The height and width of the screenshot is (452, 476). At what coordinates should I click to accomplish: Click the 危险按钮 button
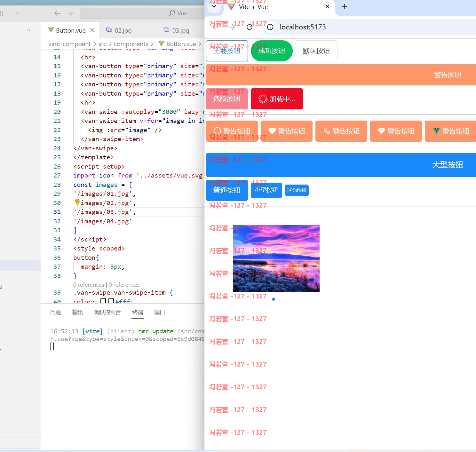pyautogui.click(x=227, y=99)
